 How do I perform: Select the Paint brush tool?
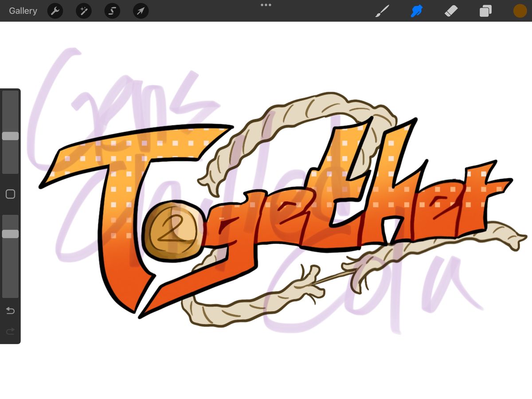(x=382, y=11)
